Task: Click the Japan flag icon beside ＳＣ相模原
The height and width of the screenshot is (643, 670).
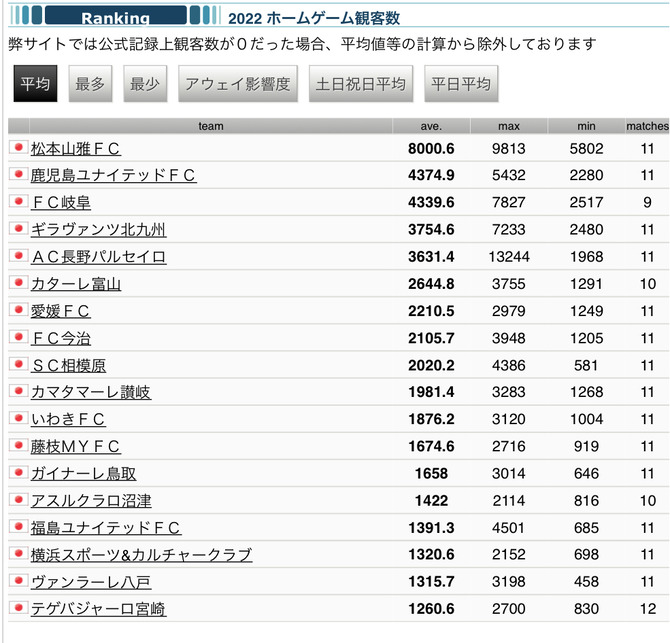Action: pyautogui.click(x=18, y=364)
